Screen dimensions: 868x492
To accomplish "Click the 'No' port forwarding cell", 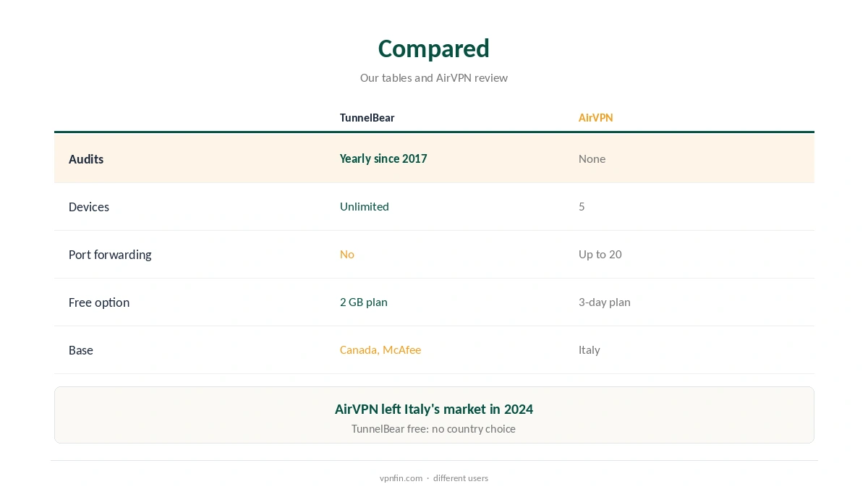I will 347,254.
